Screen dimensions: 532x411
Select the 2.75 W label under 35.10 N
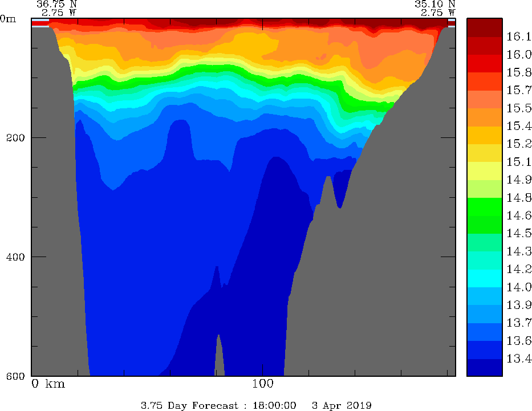click(x=438, y=13)
